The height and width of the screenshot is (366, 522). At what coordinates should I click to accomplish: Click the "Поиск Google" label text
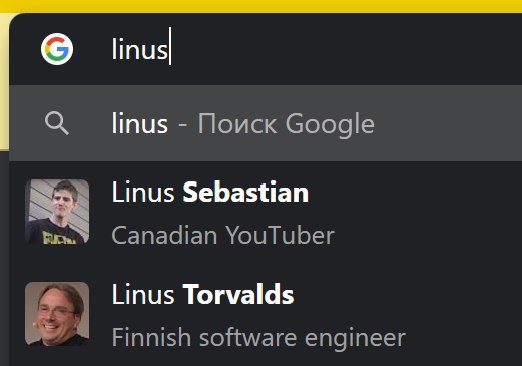click(x=286, y=124)
